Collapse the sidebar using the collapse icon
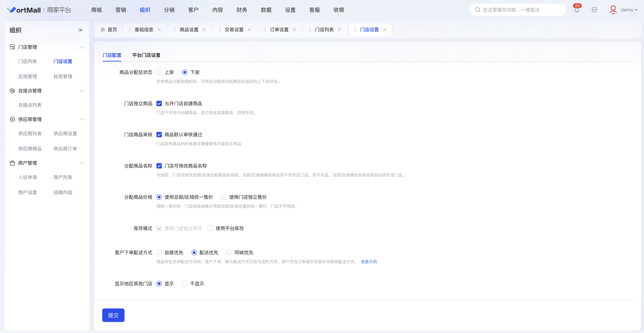 click(80, 30)
